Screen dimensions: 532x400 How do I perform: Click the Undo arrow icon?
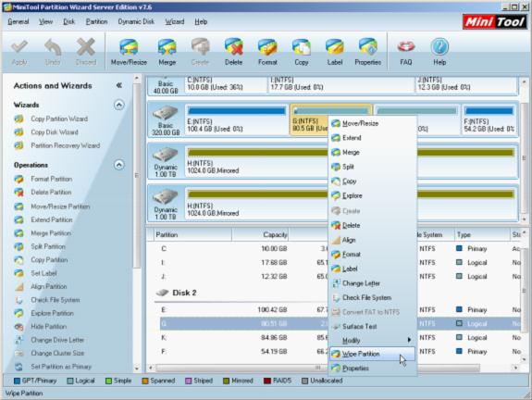pyautogui.click(x=53, y=52)
